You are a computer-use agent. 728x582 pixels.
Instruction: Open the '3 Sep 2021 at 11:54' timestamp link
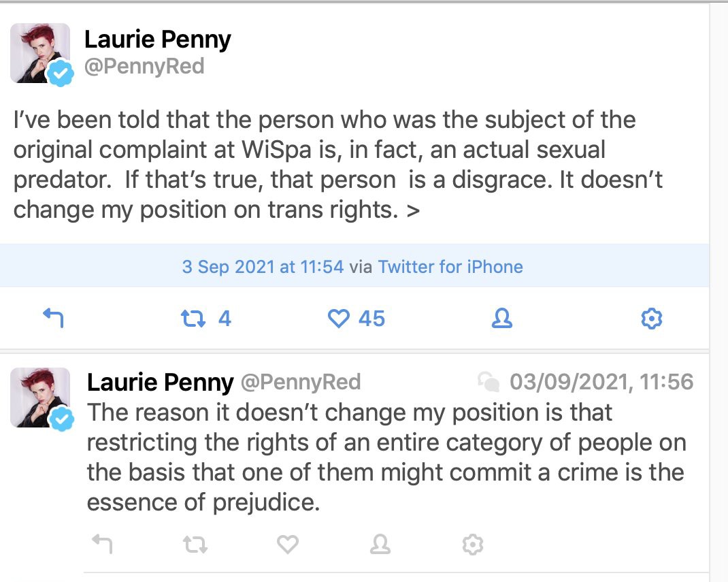pyautogui.click(x=263, y=266)
